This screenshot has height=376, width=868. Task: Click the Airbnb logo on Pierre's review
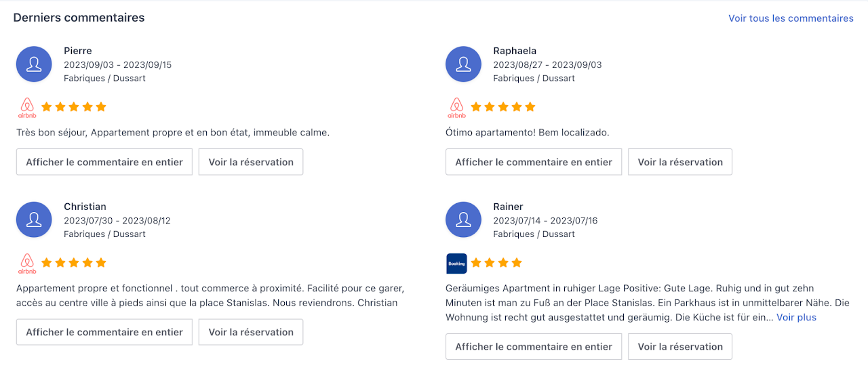pyautogui.click(x=27, y=108)
